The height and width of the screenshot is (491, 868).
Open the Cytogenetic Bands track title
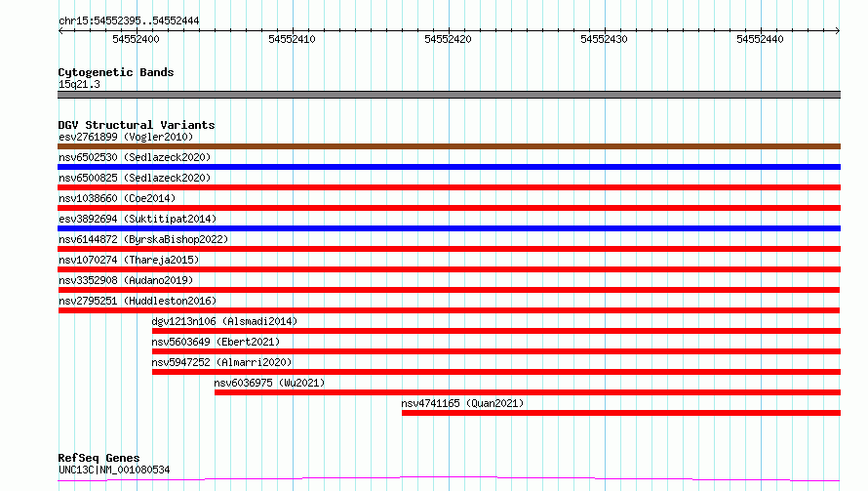coord(116,72)
